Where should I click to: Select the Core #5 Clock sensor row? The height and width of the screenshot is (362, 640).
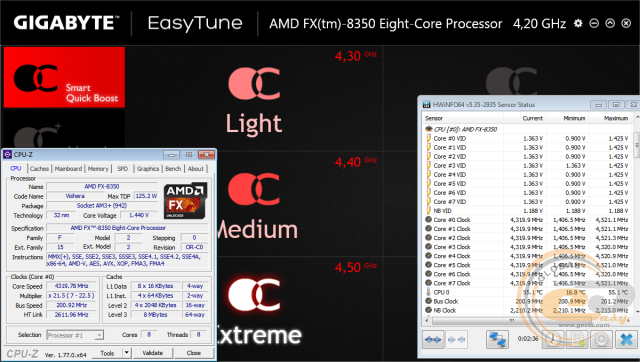[527, 265]
